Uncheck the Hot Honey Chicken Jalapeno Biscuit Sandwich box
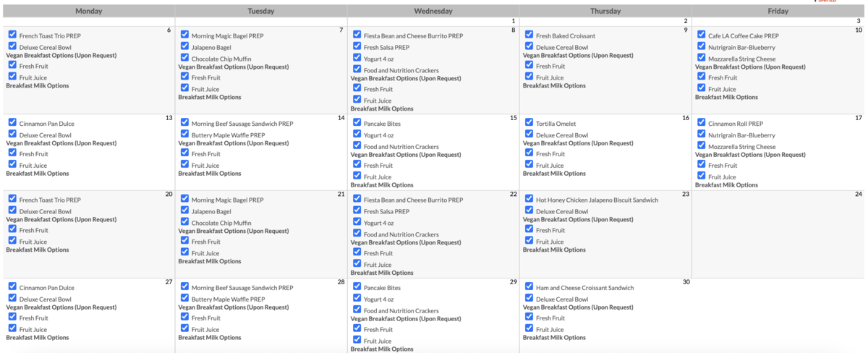The image size is (868, 353). [x=529, y=199]
